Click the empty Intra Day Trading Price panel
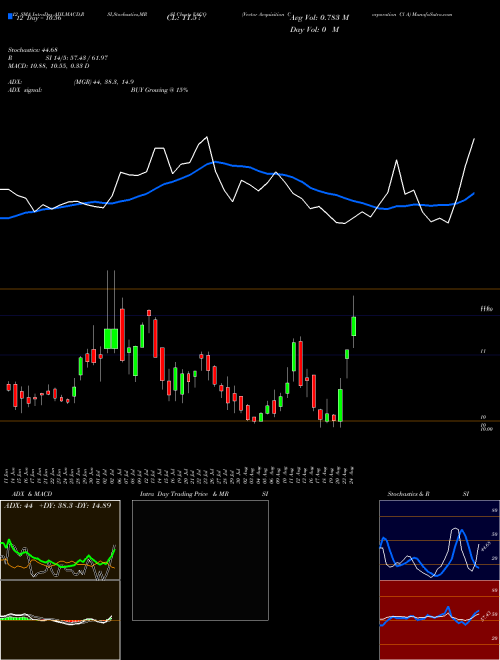500x660 pixels. tap(200, 560)
